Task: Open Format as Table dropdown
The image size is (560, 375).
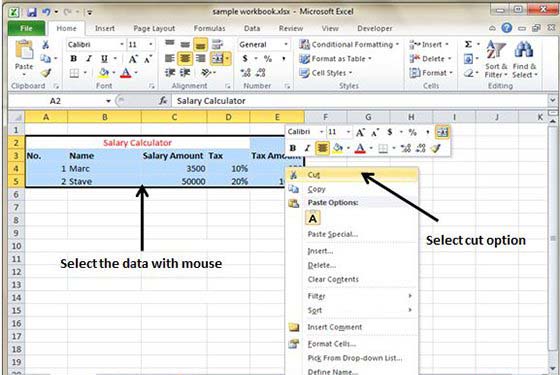Action: (335, 59)
